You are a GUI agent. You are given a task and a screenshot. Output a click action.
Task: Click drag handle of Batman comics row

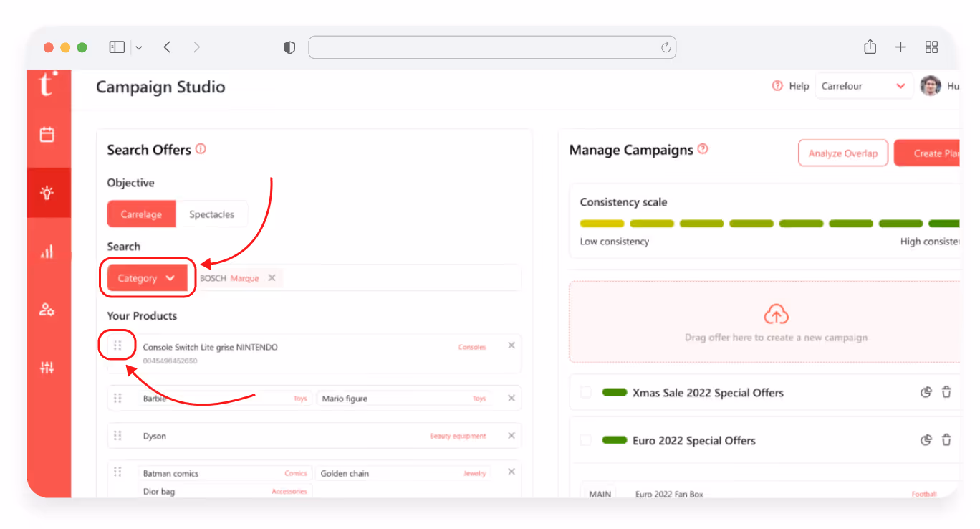tap(117, 472)
